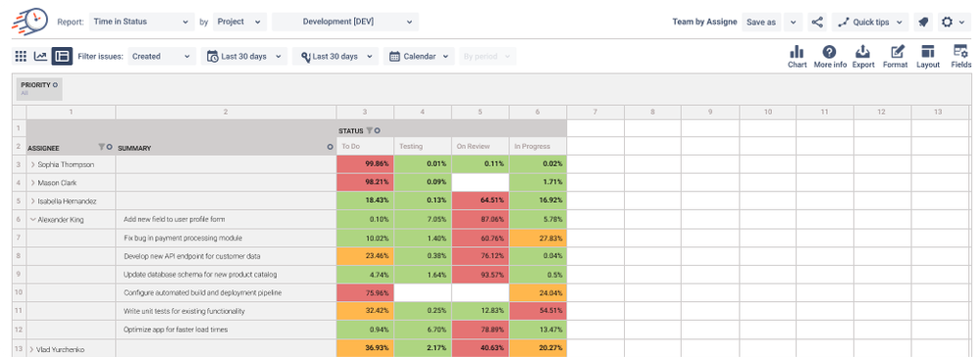The height and width of the screenshot is (357, 980).
Task: Open the Quick tips menu
Action: click(x=869, y=22)
